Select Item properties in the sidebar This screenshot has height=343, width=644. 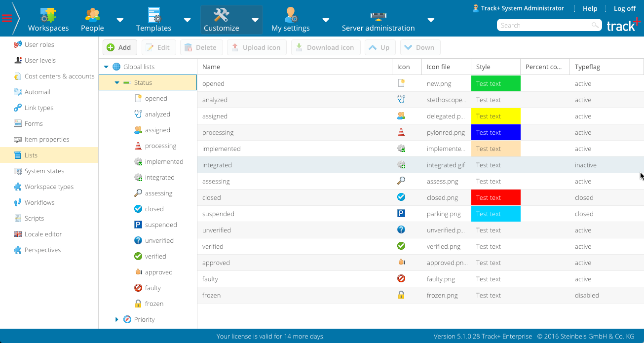[x=47, y=139]
